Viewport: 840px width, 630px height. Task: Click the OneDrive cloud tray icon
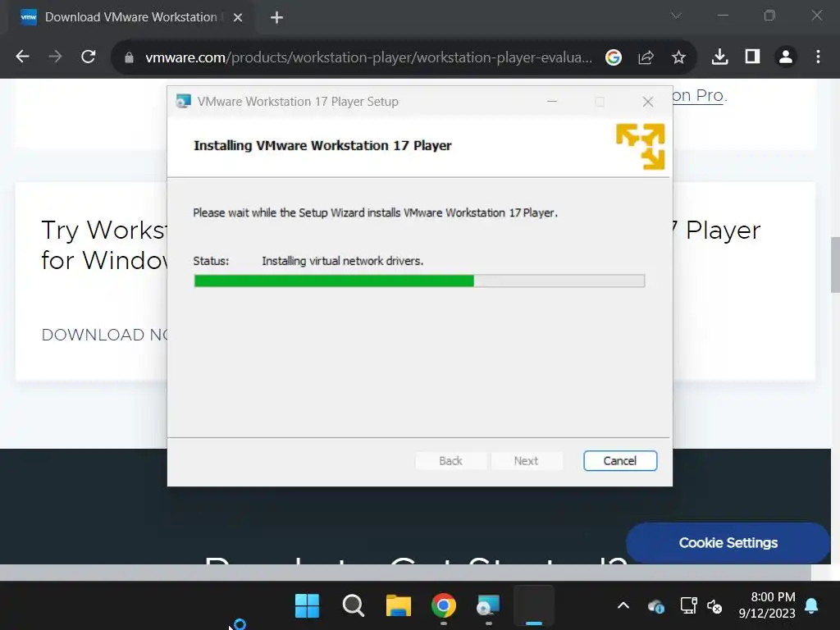click(x=655, y=606)
